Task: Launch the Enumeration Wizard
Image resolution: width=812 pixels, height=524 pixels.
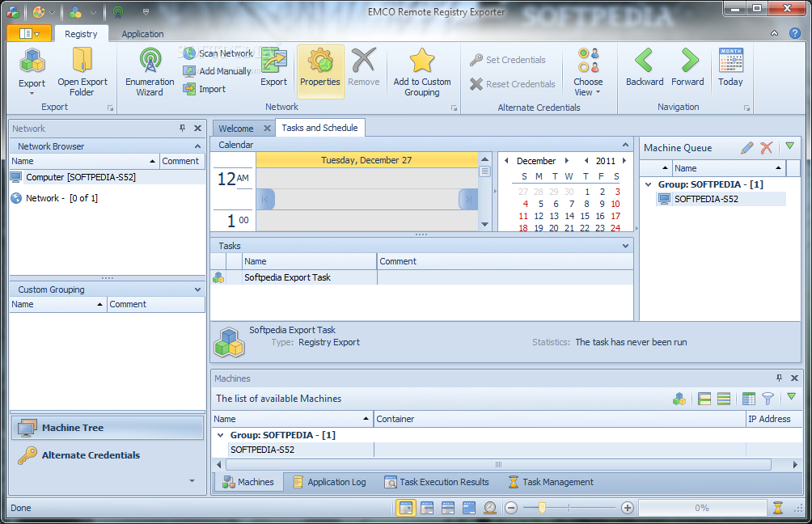Action: pyautogui.click(x=150, y=71)
